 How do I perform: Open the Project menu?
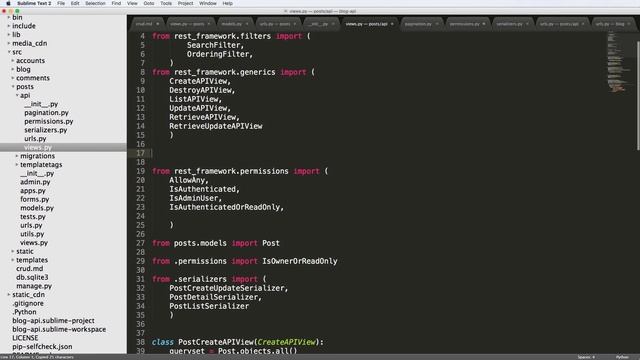pos(185,3)
